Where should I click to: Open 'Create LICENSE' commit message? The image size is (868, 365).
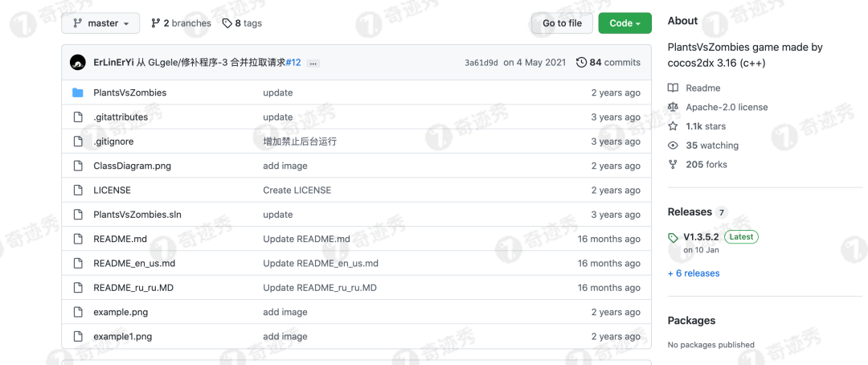coord(297,190)
